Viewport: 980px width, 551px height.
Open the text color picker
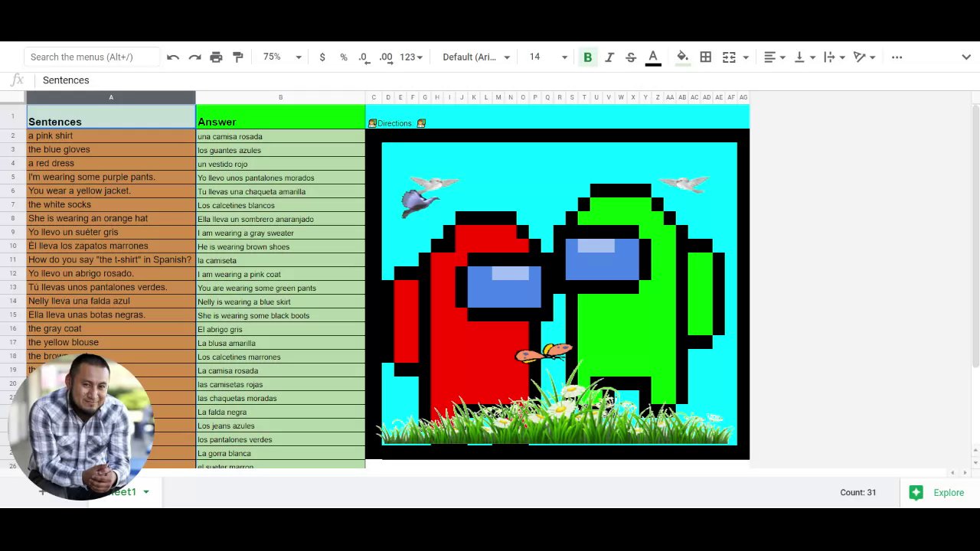(x=653, y=57)
